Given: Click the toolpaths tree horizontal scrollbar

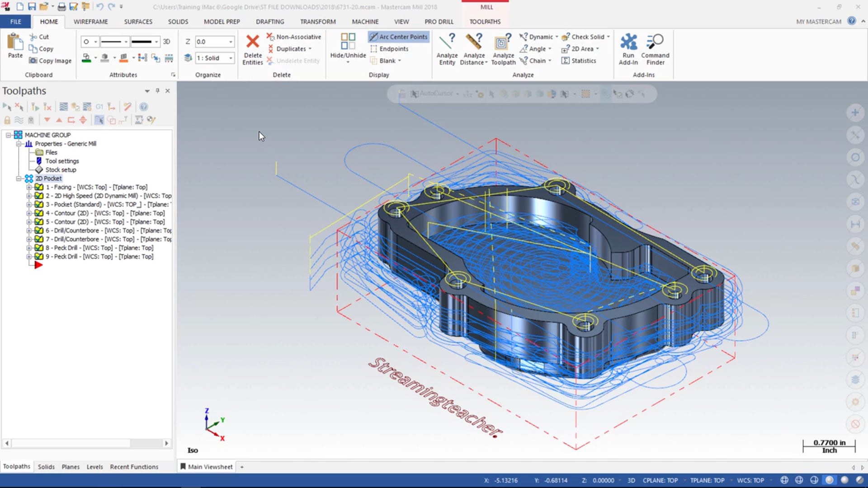Looking at the screenshot, I should tap(87, 443).
